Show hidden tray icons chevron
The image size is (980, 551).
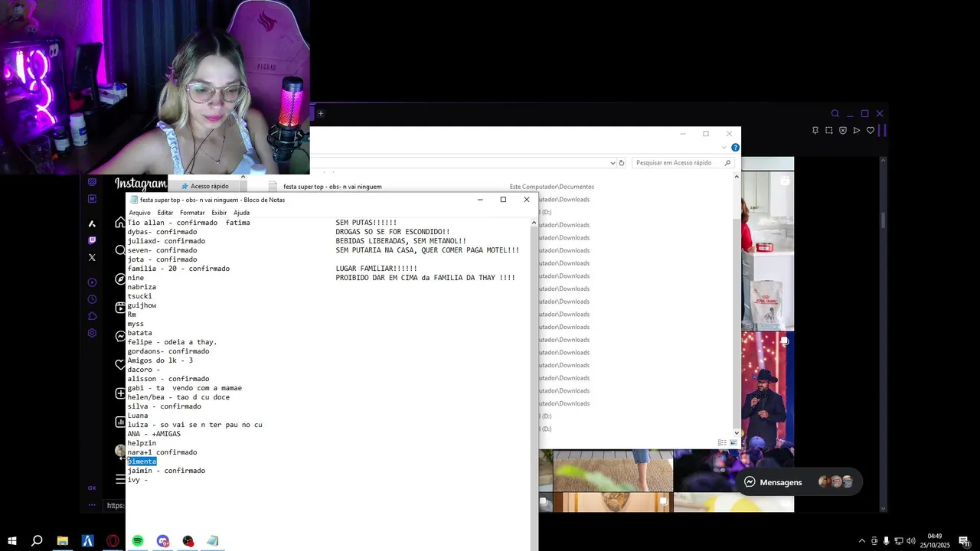pyautogui.click(x=861, y=541)
